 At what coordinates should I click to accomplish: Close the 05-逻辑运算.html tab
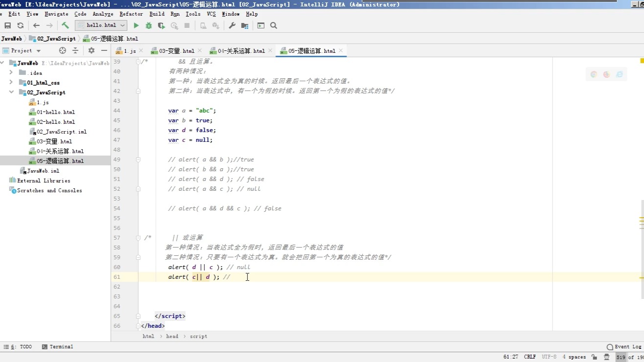[341, 50]
